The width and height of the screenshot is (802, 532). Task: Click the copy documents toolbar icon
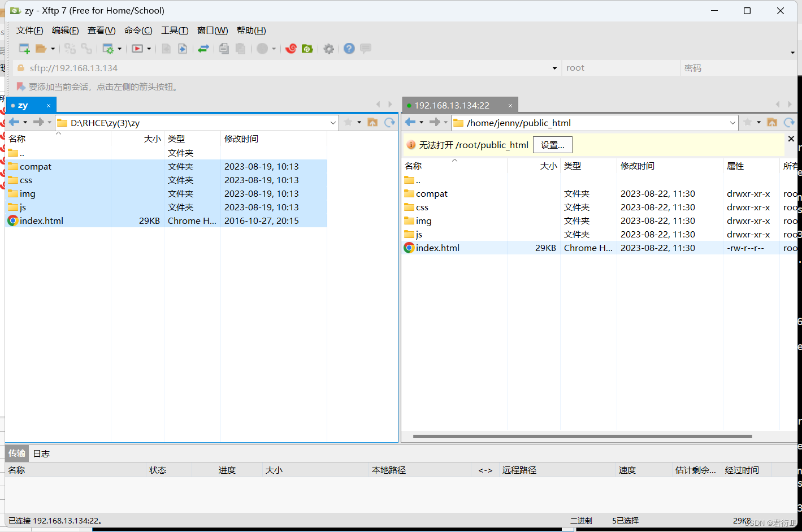pos(224,49)
